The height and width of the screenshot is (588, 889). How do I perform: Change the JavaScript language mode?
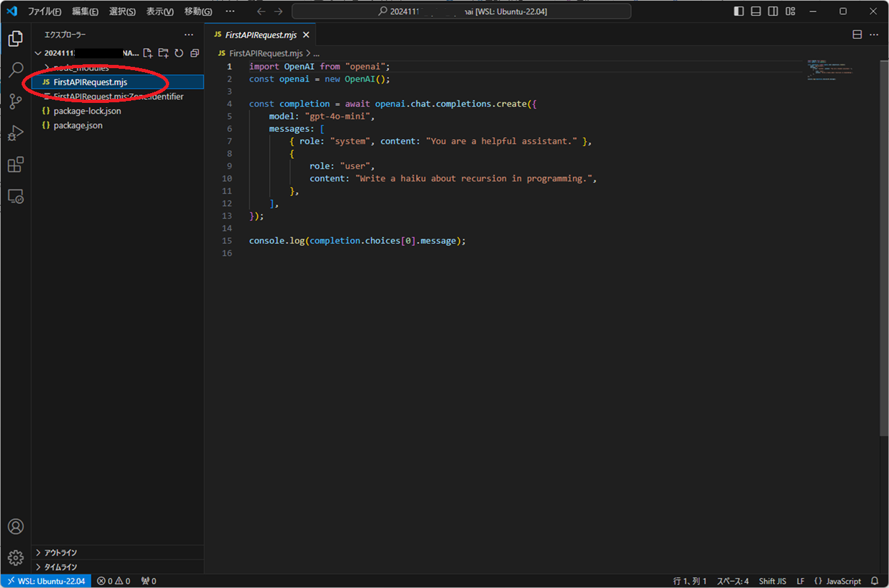843,581
